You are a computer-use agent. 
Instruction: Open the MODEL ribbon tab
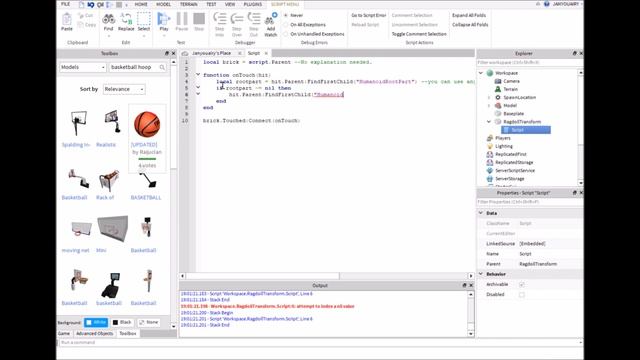pos(164,4)
